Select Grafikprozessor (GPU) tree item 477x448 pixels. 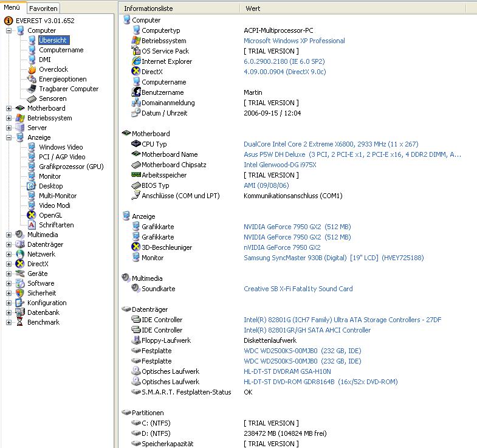click(x=71, y=167)
